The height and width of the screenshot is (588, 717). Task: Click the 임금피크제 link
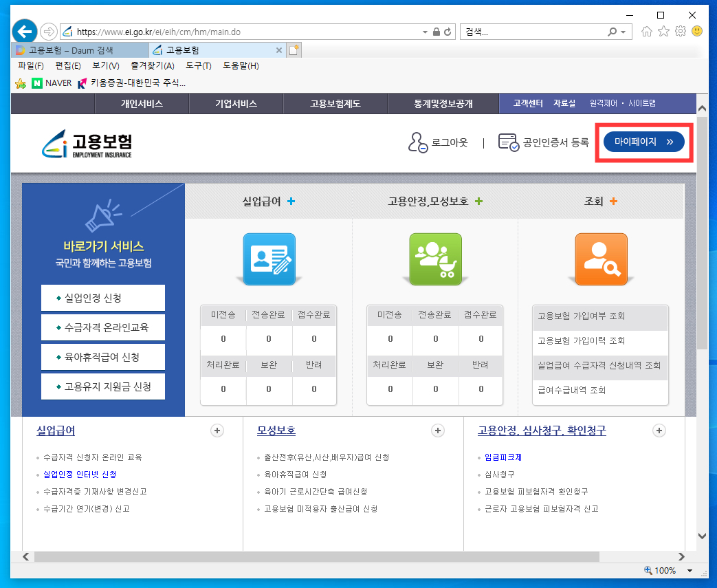point(503,457)
